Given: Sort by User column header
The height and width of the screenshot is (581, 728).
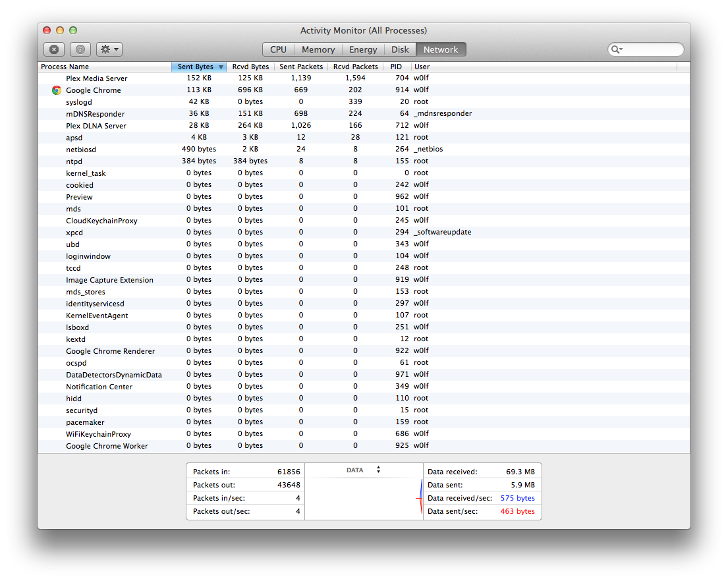Looking at the screenshot, I should (544, 67).
